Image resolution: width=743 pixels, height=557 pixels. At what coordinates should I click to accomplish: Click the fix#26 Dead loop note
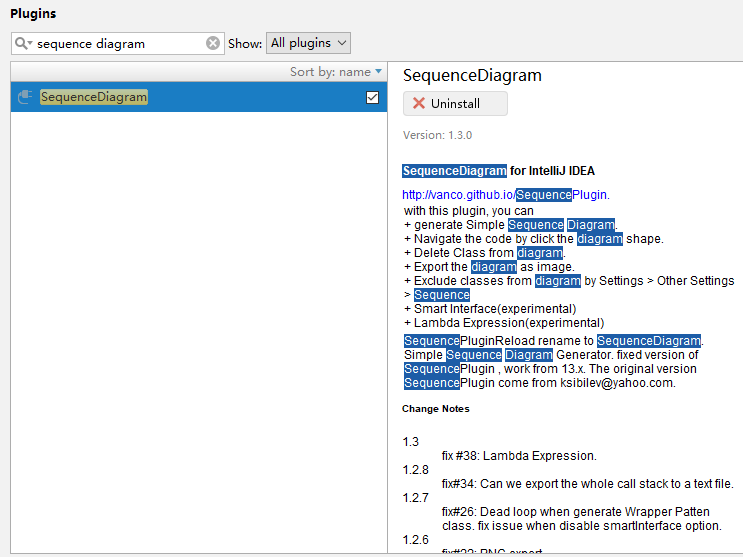pos(582,519)
